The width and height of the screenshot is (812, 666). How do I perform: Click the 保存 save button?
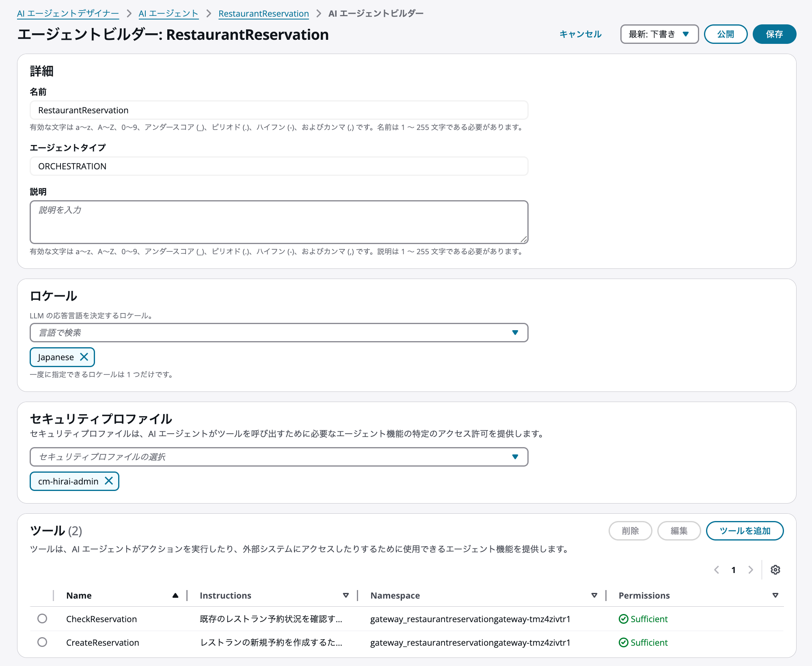(774, 34)
